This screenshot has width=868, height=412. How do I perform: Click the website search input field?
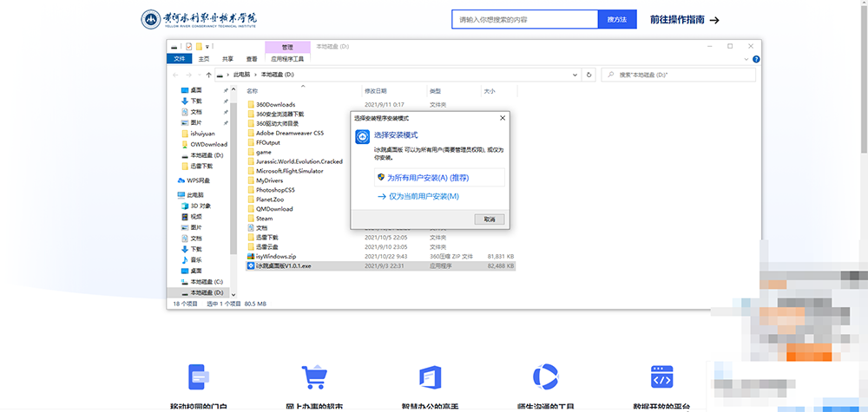point(525,19)
